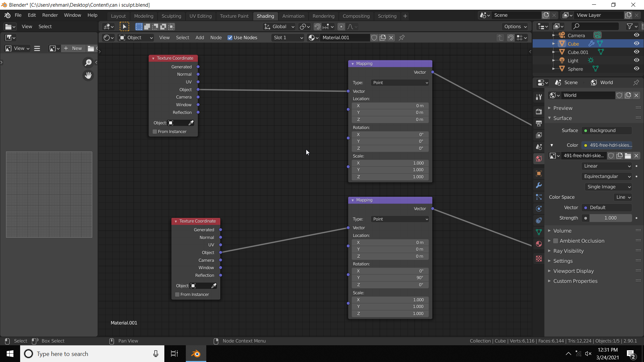Open the Global transform orientation dropdown

(279, 26)
